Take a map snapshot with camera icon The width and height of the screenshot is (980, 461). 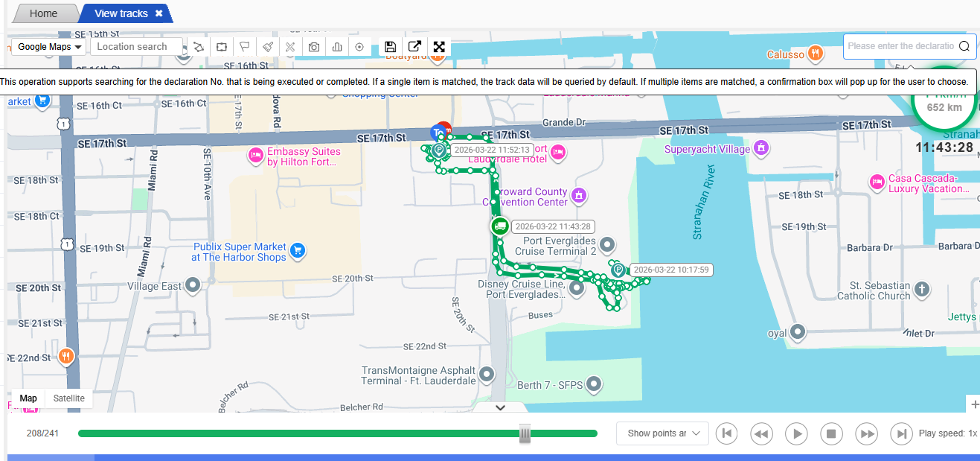pos(314,47)
